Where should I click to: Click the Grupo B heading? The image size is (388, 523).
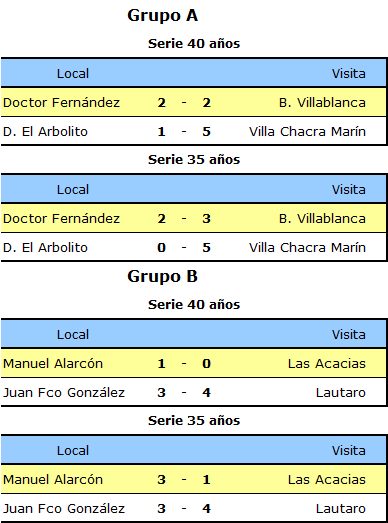point(162,277)
